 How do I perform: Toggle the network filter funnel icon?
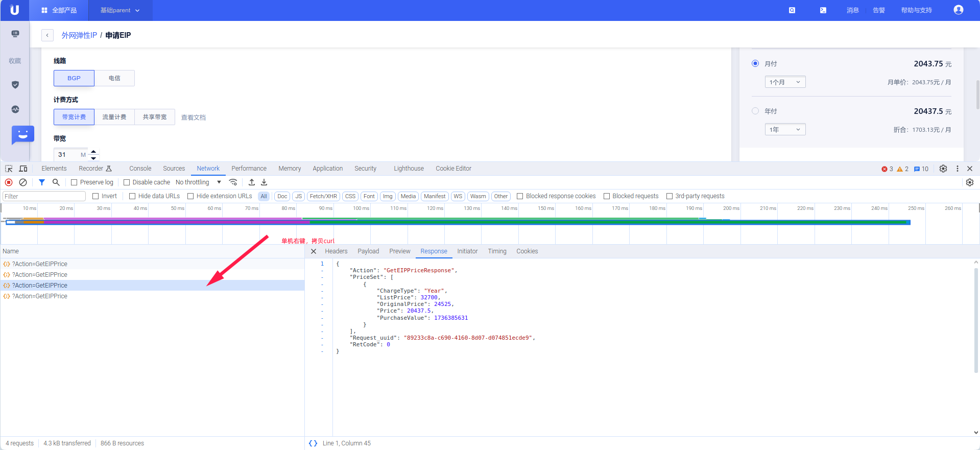click(x=42, y=182)
